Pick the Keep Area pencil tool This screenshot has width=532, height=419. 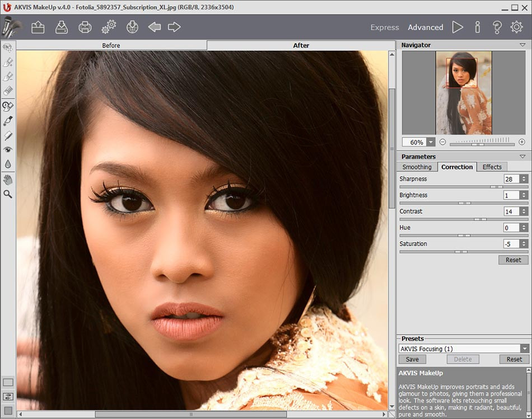tap(8, 62)
